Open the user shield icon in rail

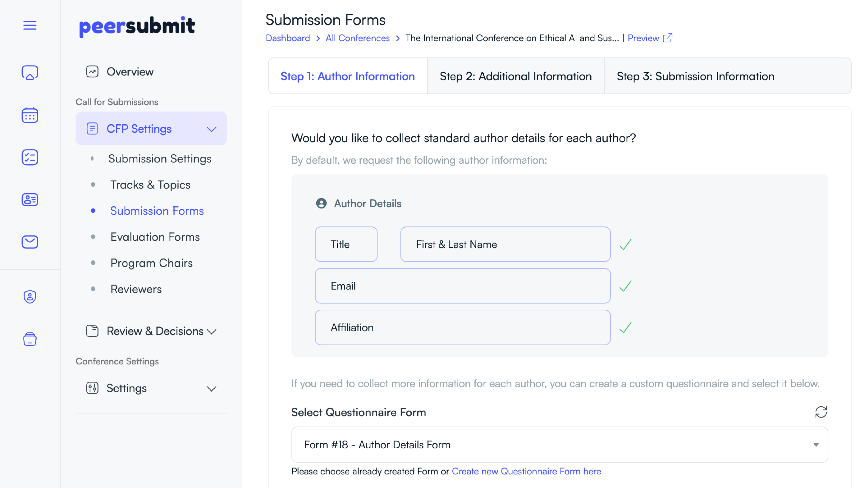30,297
